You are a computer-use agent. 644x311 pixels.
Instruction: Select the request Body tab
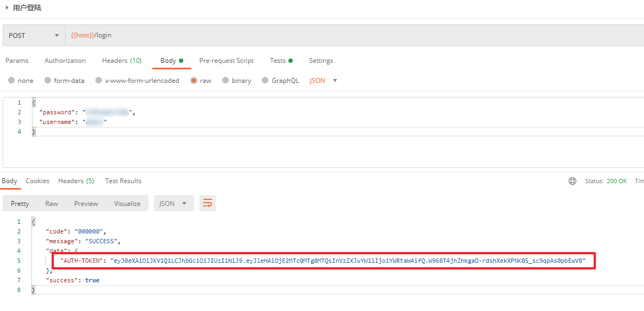pyautogui.click(x=172, y=61)
